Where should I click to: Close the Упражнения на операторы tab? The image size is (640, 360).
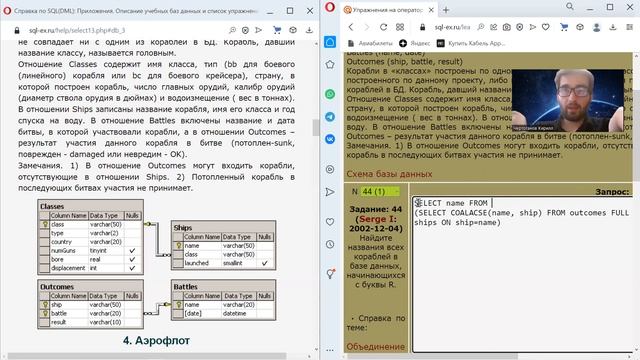pos(431,10)
